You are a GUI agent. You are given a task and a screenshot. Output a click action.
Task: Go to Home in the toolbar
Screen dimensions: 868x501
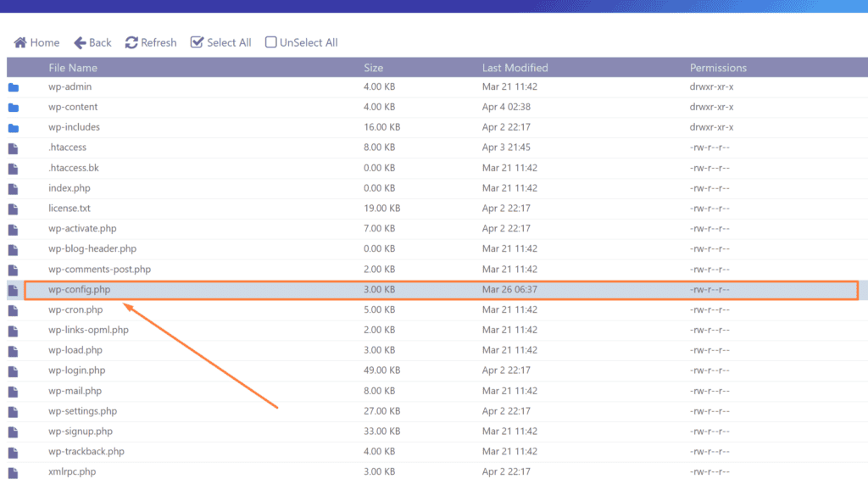pos(45,42)
